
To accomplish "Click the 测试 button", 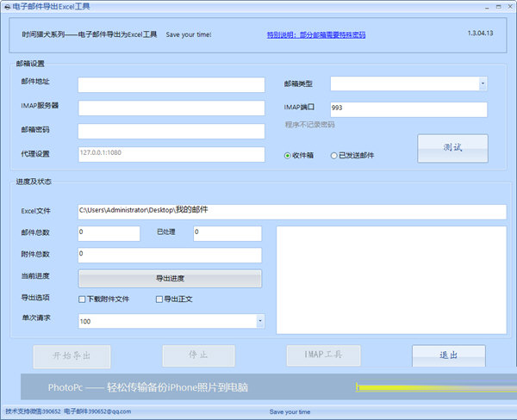I will tap(452, 148).
